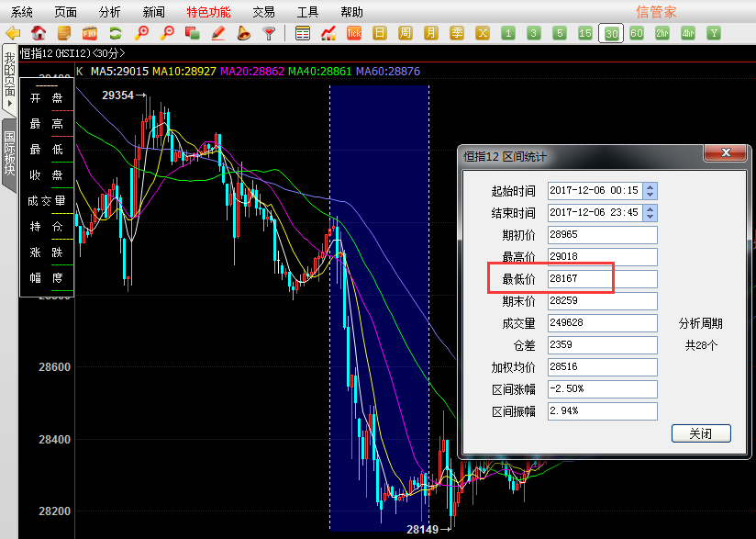
Task: Click the MA20 magenta indicator label
Action: coord(250,71)
